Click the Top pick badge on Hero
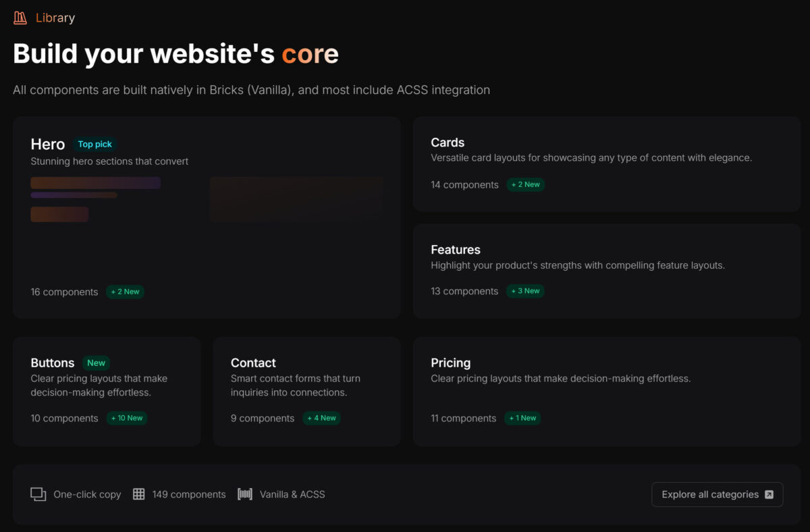810x532 pixels. click(94, 144)
